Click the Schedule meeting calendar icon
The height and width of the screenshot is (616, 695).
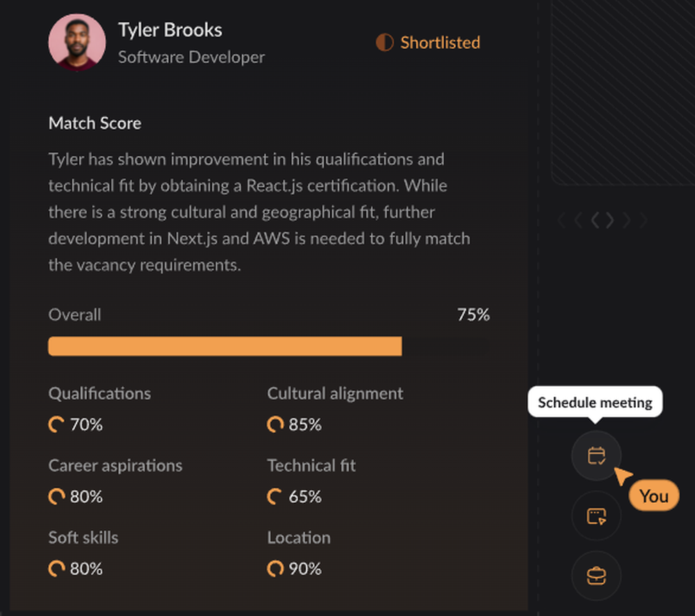coord(596,456)
